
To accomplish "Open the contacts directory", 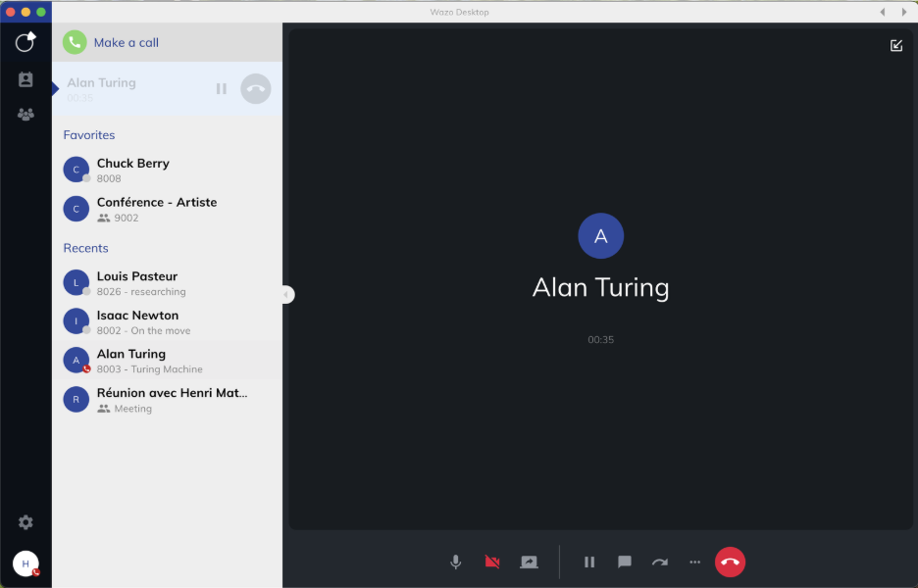I will [25, 78].
